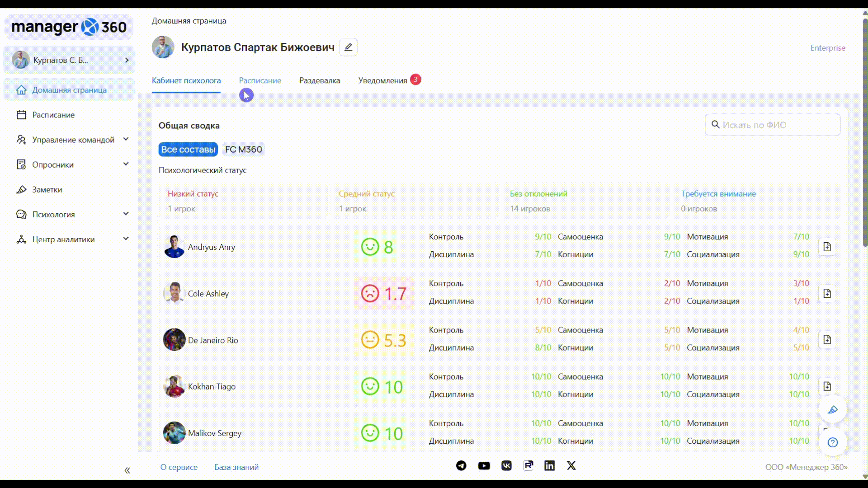Filter by 'Низкий статус' card
Image resolution: width=868 pixels, height=488 pixels.
click(x=243, y=201)
